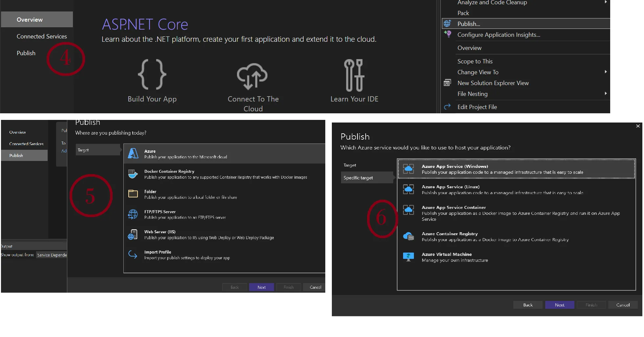
Task: Choose Pack from the context menu
Action: (463, 13)
